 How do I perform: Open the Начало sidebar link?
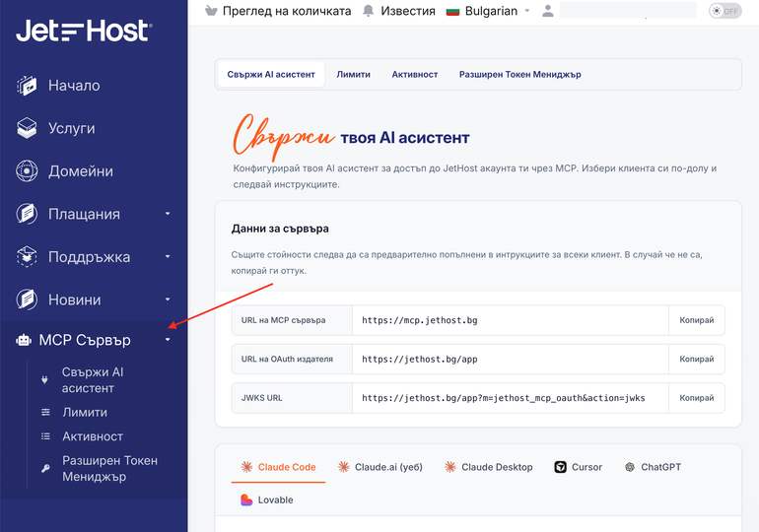(x=74, y=86)
